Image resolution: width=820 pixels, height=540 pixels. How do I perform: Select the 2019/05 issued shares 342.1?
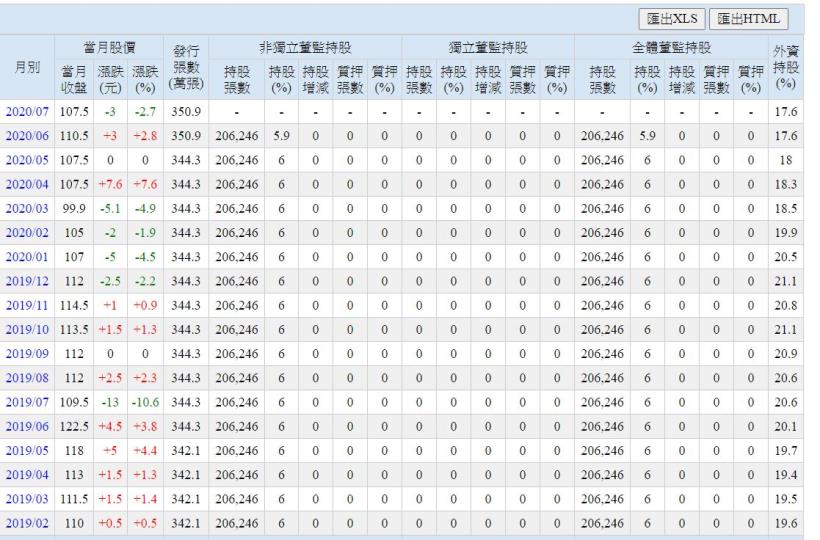[186, 451]
